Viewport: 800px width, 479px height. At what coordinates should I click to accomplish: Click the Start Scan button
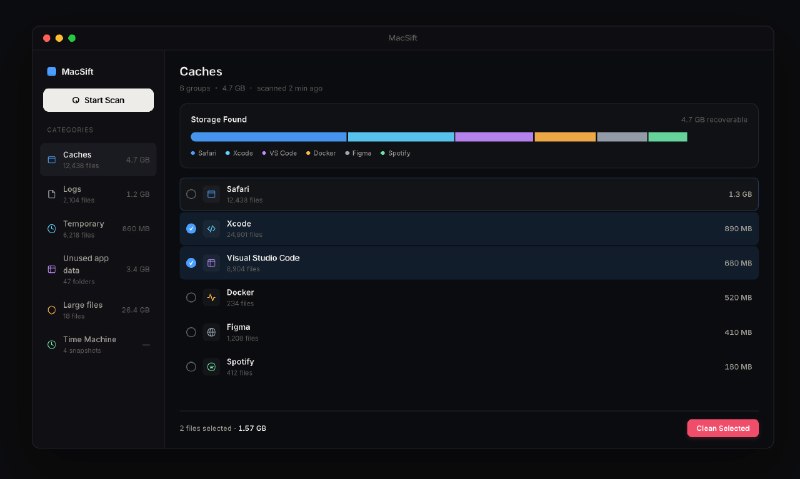tap(98, 100)
